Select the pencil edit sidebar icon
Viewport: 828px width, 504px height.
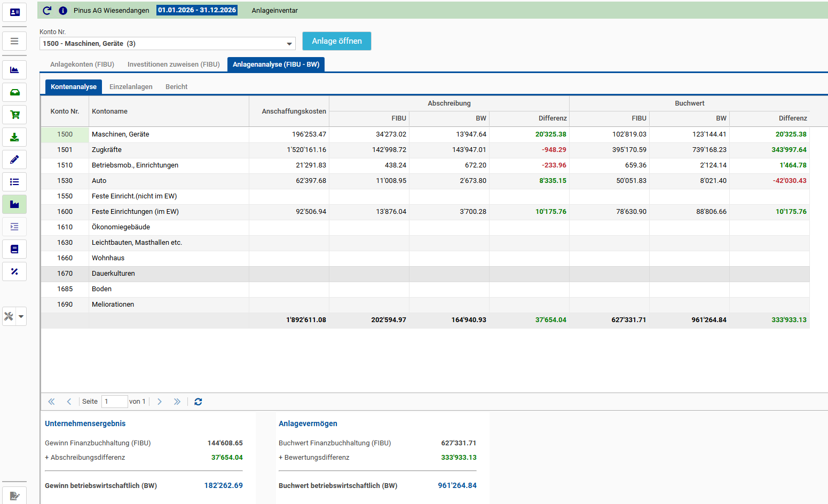(14, 159)
